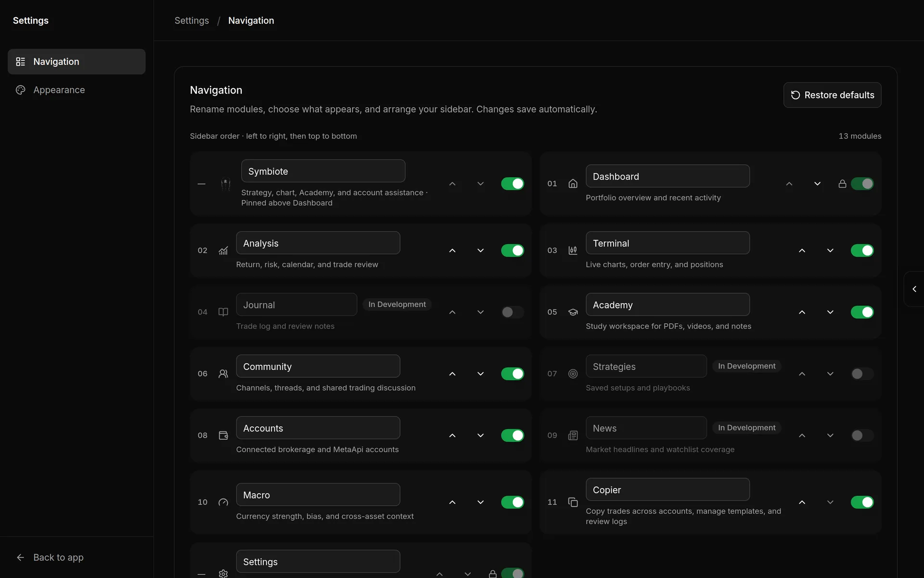Rename the Copier module field
Screen dimensions: 924x578
coord(667,489)
